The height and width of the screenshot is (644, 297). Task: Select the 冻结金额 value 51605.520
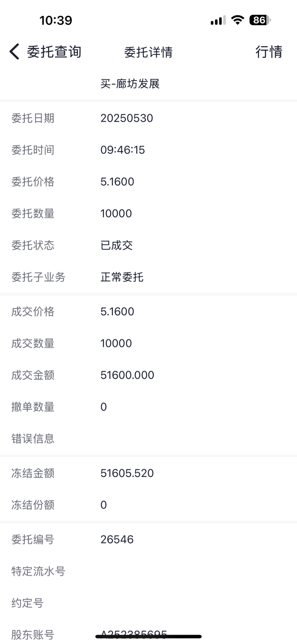(x=127, y=473)
